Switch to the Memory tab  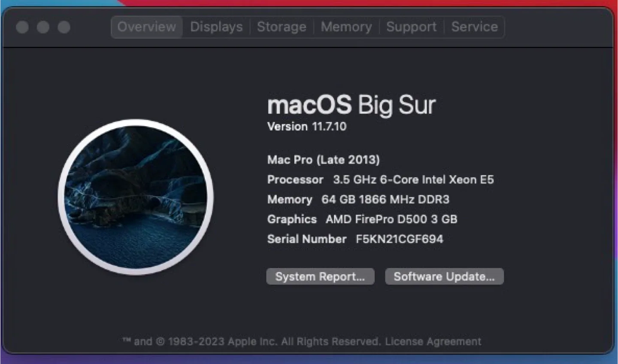[346, 27]
